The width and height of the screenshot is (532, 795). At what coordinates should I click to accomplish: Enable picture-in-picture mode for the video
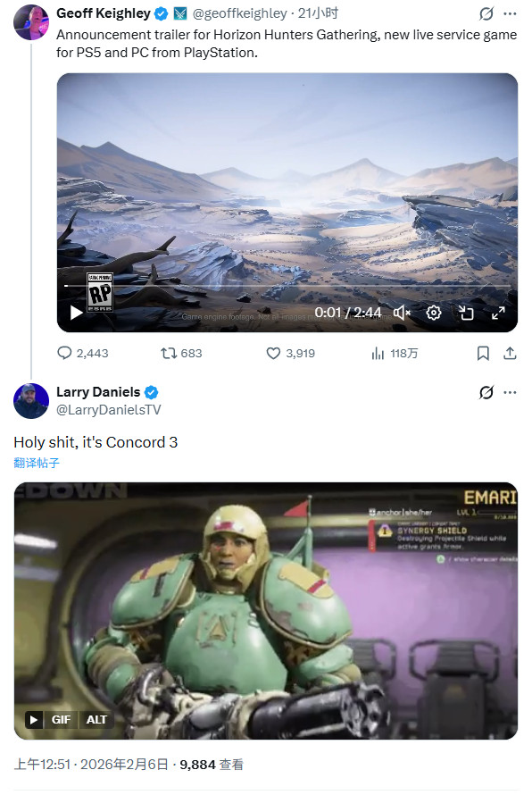[466, 313]
